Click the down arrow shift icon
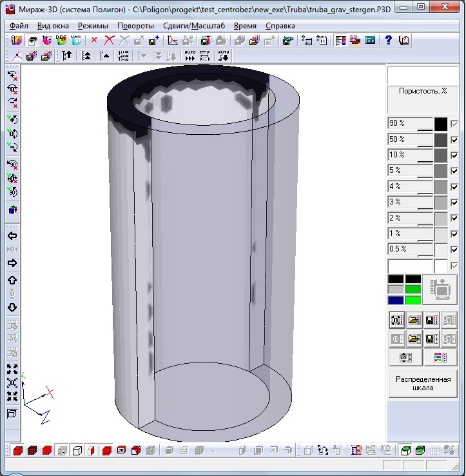 tap(12, 308)
